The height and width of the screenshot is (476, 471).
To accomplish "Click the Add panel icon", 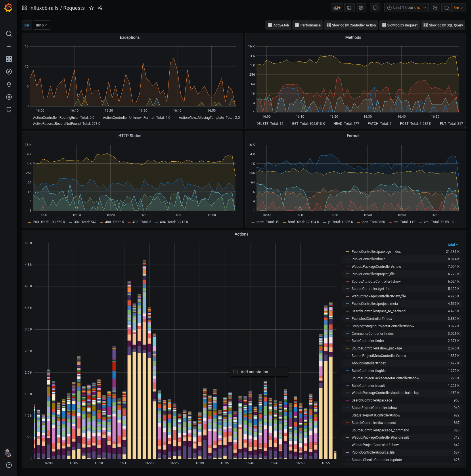I will click(x=337, y=8).
